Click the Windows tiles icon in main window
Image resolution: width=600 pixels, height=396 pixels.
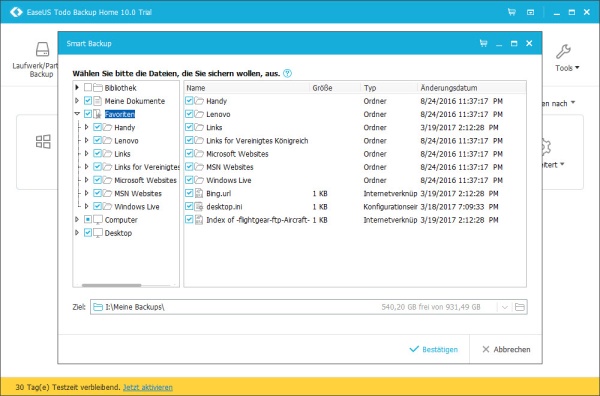click(x=43, y=141)
